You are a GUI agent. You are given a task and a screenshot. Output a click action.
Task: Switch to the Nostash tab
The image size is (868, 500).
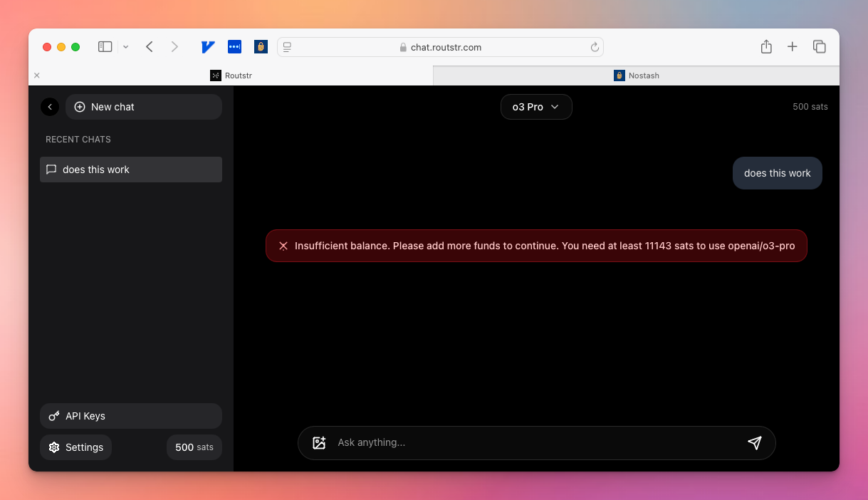[x=637, y=75]
